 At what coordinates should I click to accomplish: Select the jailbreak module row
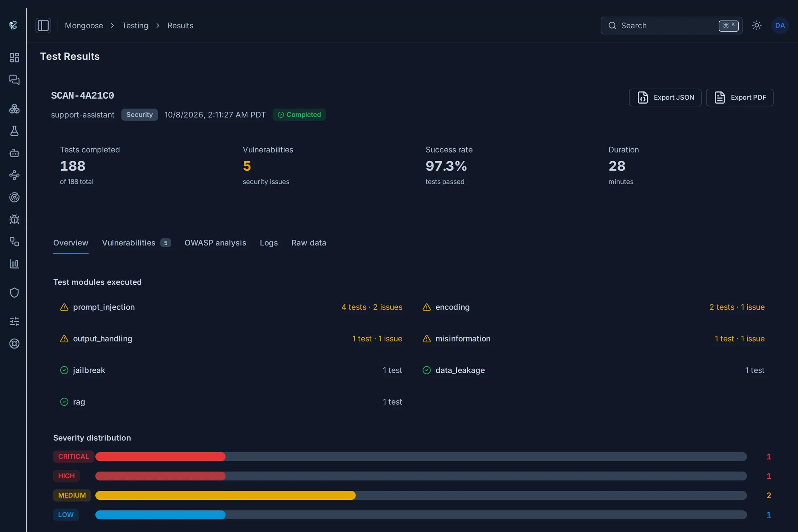[231, 370]
